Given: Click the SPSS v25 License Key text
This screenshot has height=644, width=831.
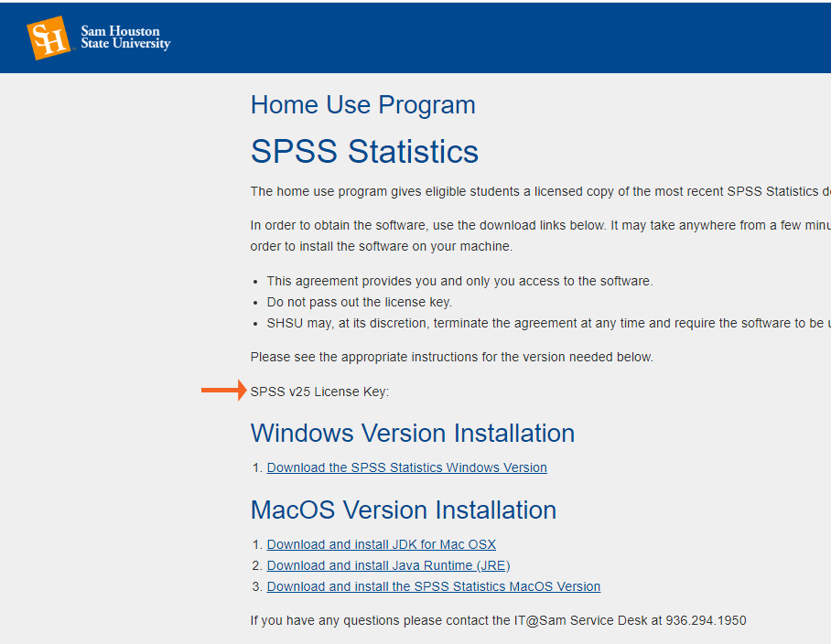Looking at the screenshot, I should tap(319, 392).
